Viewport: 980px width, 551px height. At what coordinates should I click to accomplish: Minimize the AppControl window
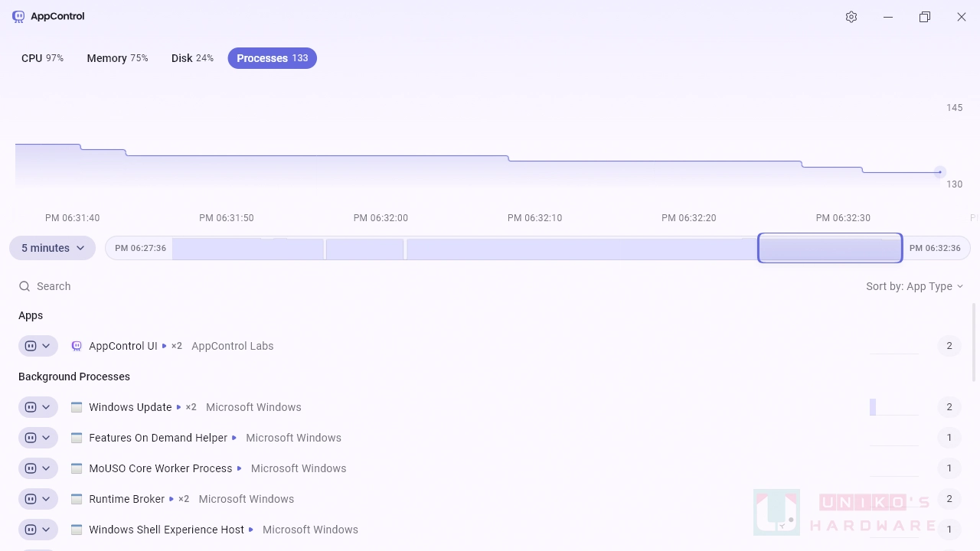[888, 17]
